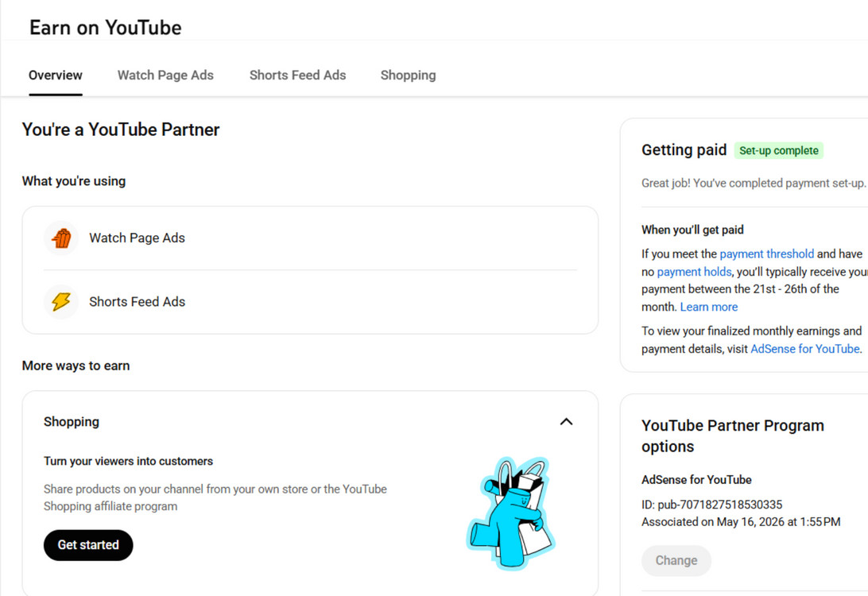Click the Change AdSense button
868x596 pixels.
[676, 560]
